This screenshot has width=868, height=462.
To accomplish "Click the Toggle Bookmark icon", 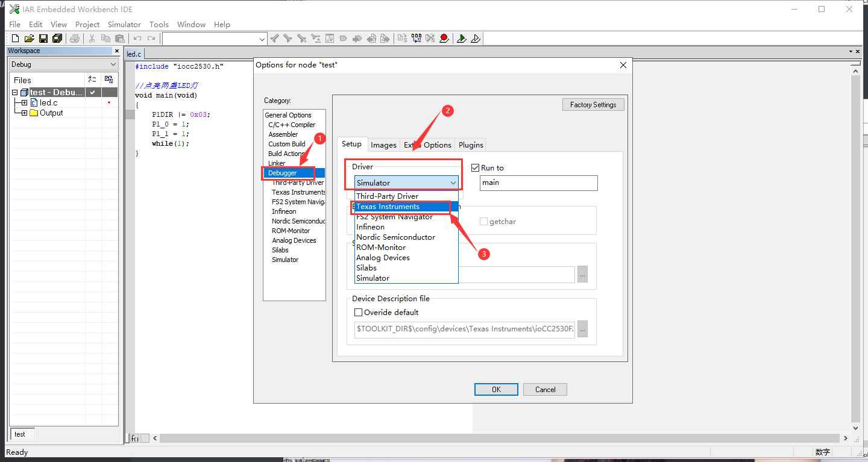I will point(344,39).
